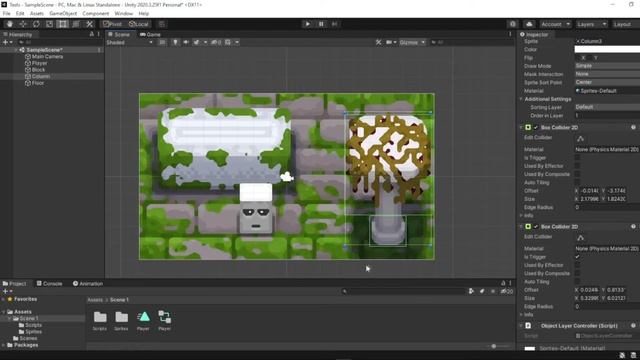Start Play mode
This screenshot has width=640, height=360.
[x=307, y=24]
